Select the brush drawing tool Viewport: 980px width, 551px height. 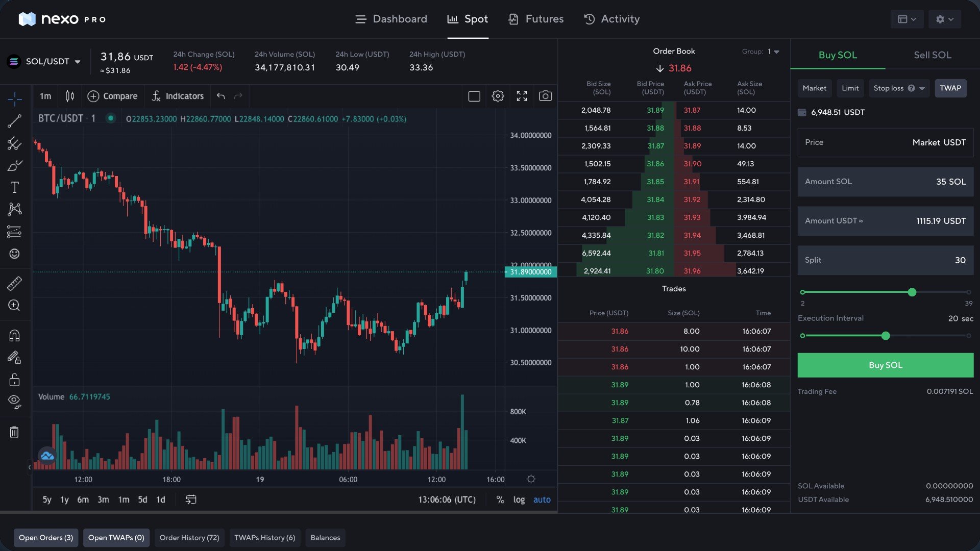click(x=14, y=166)
